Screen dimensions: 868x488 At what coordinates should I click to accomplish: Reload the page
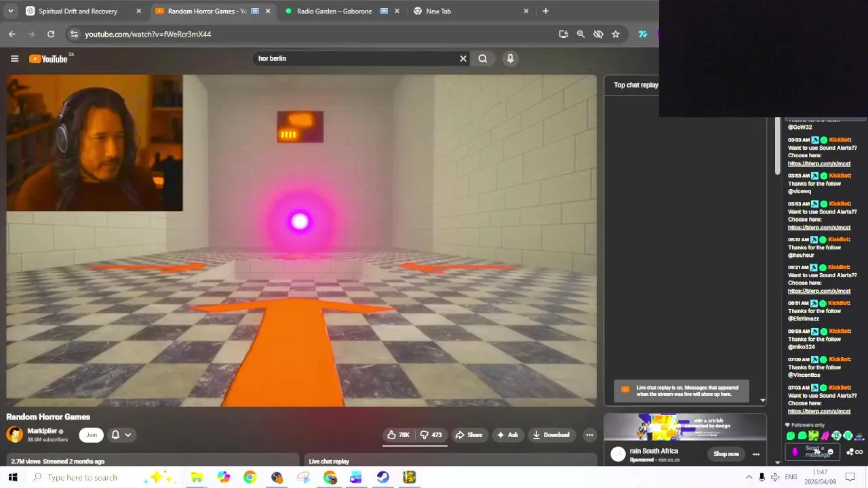[51, 34]
